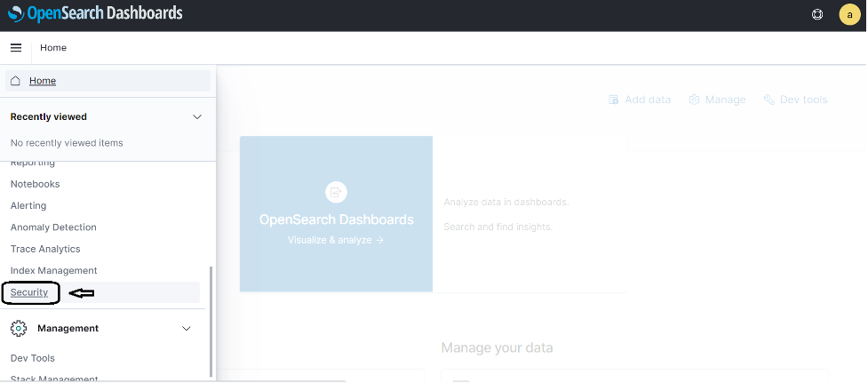The height and width of the screenshot is (383, 868).
Task: Click "Search and find insights." text
Action: pos(498,227)
